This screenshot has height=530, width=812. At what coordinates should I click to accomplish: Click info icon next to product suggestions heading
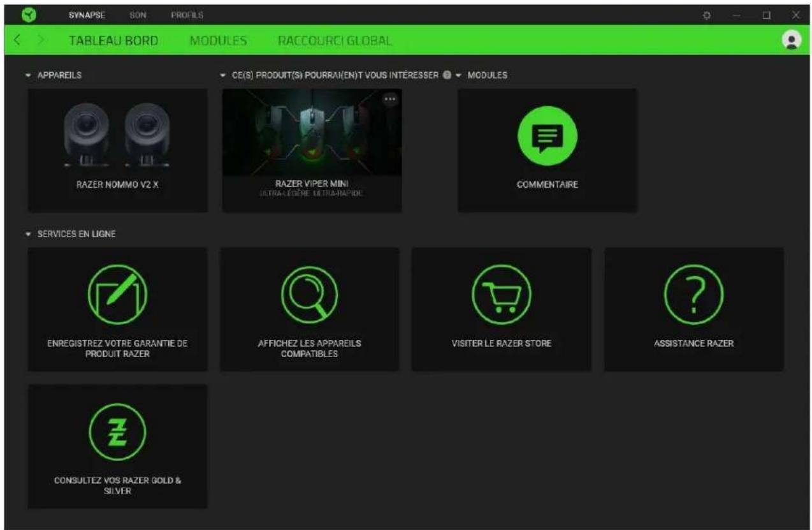tap(447, 75)
